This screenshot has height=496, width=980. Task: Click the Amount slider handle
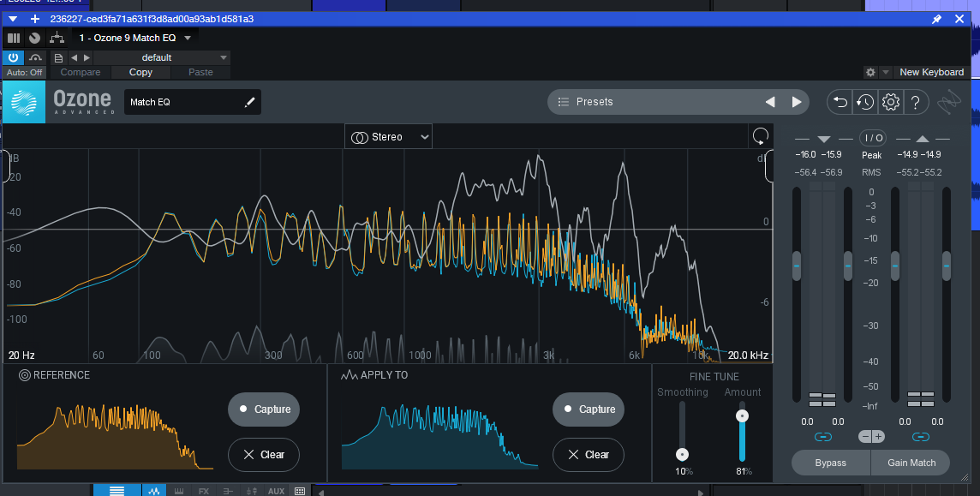point(743,415)
